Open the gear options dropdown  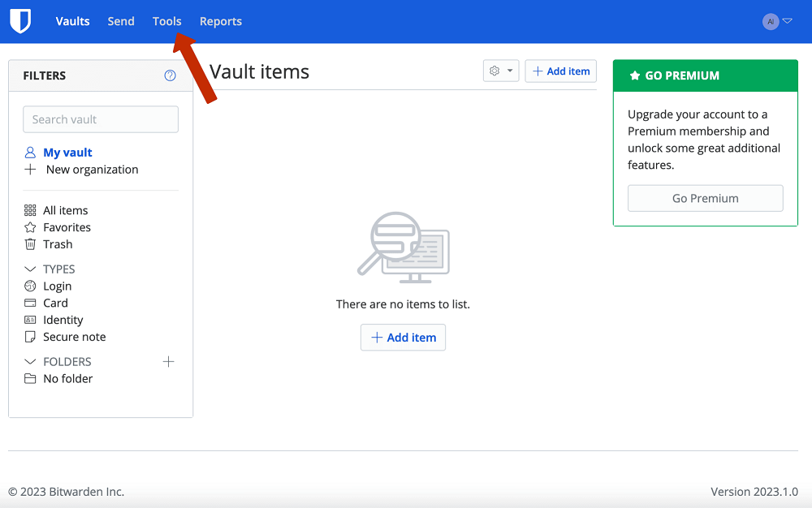[x=501, y=71]
